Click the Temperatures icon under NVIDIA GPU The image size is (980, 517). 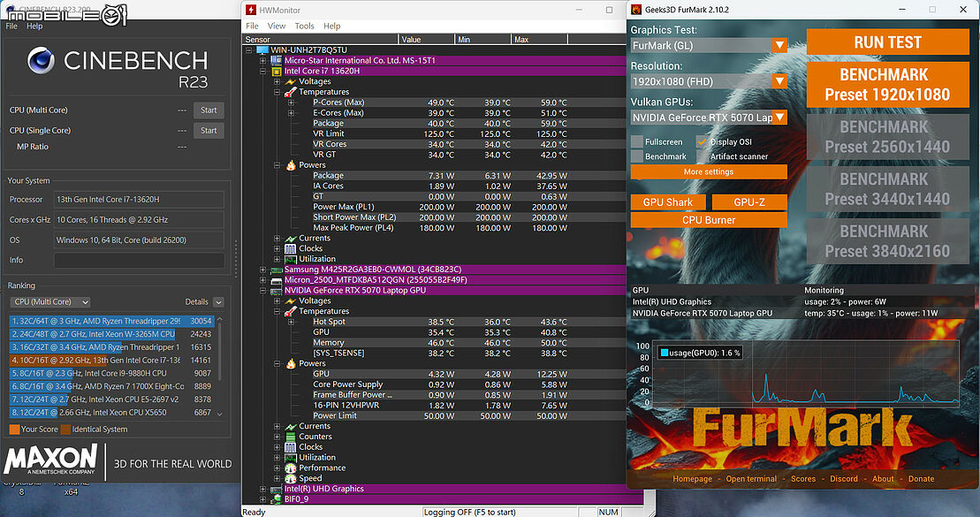pyautogui.click(x=291, y=311)
